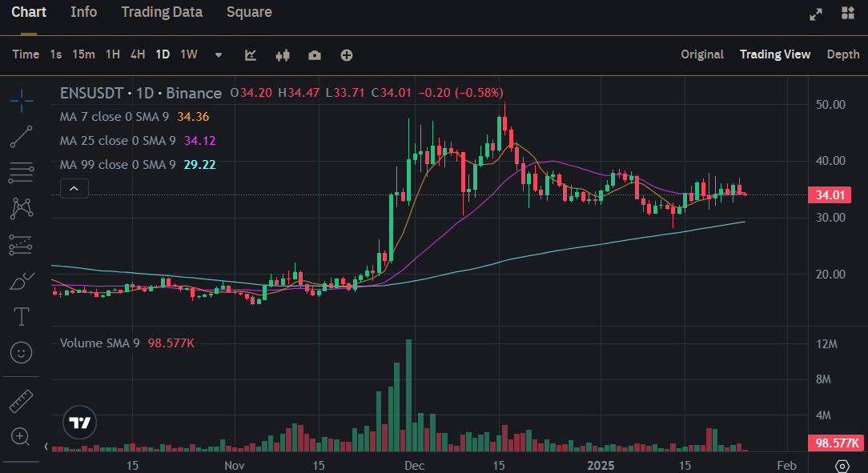Open technical indicators menu icon
The width and height of the screenshot is (868, 473).
pyautogui.click(x=251, y=54)
